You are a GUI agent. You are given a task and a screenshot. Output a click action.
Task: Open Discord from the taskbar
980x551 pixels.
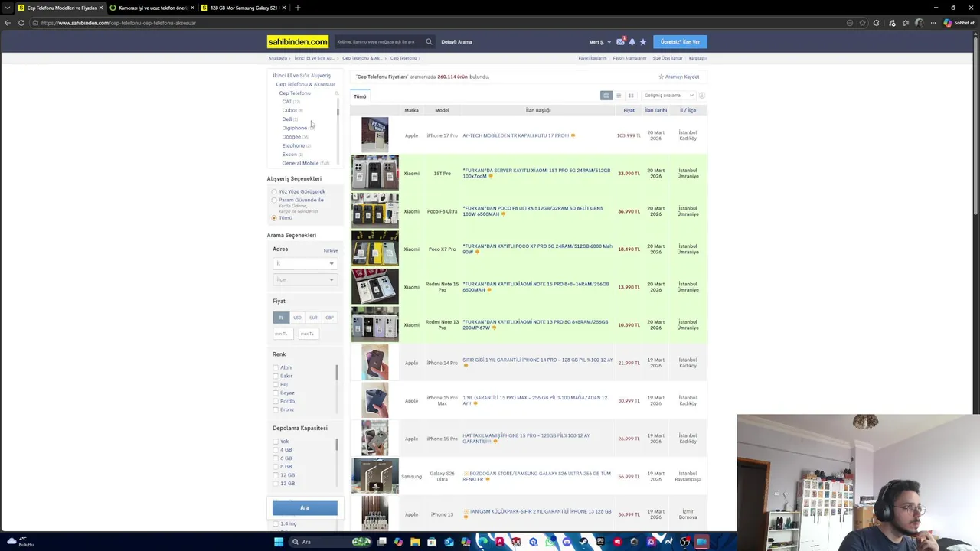click(567, 542)
